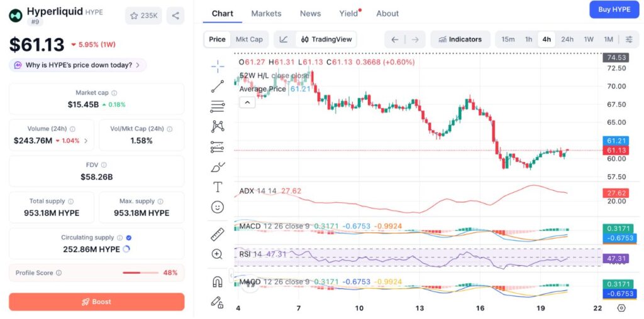Viewport: 644px width, 319px height.
Task: Click Market cap info icon
Action: point(114,93)
